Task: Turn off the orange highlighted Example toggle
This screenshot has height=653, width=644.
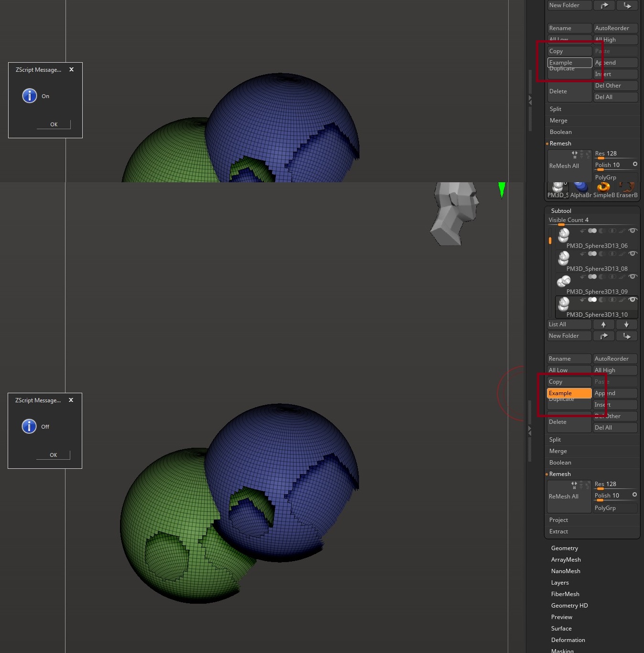Action: [x=569, y=393]
